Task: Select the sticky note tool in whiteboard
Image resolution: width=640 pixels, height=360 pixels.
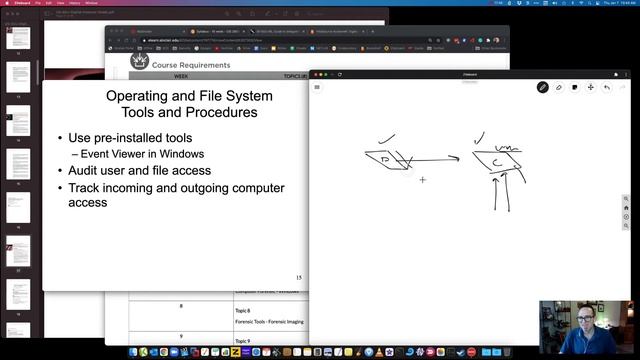Action: pyautogui.click(x=575, y=87)
